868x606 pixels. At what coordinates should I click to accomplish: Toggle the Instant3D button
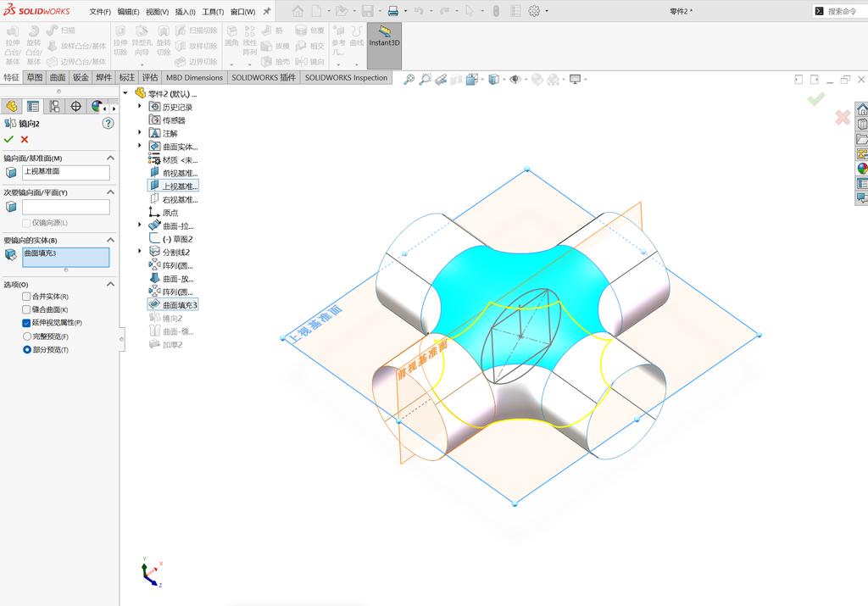384,46
